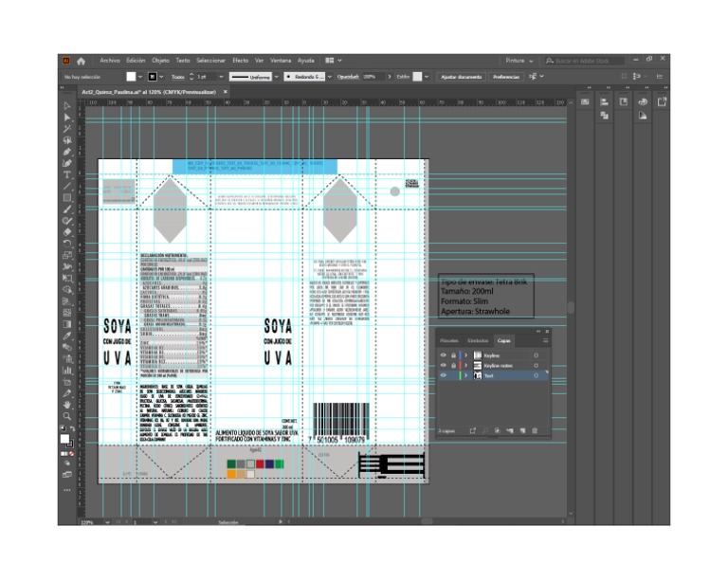Open the Archivo menu

tap(110, 60)
